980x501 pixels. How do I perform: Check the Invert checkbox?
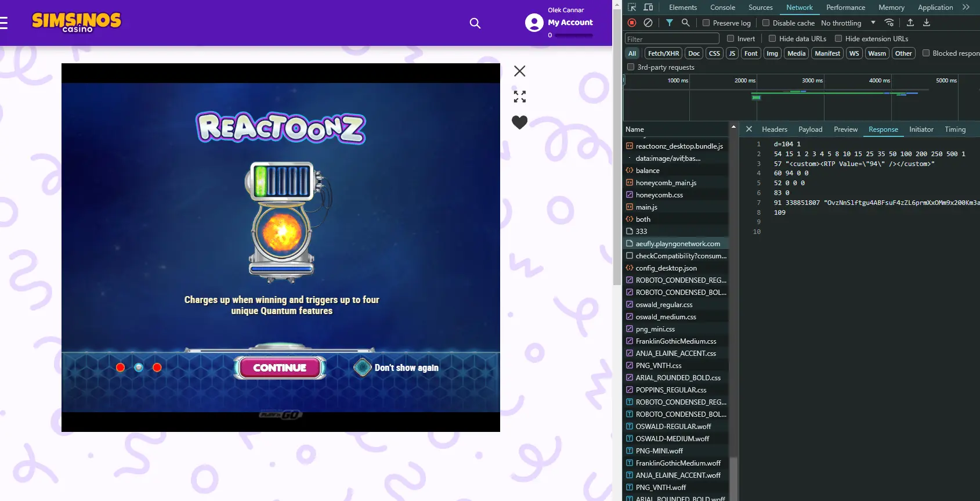pyautogui.click(x=731, y=38)
